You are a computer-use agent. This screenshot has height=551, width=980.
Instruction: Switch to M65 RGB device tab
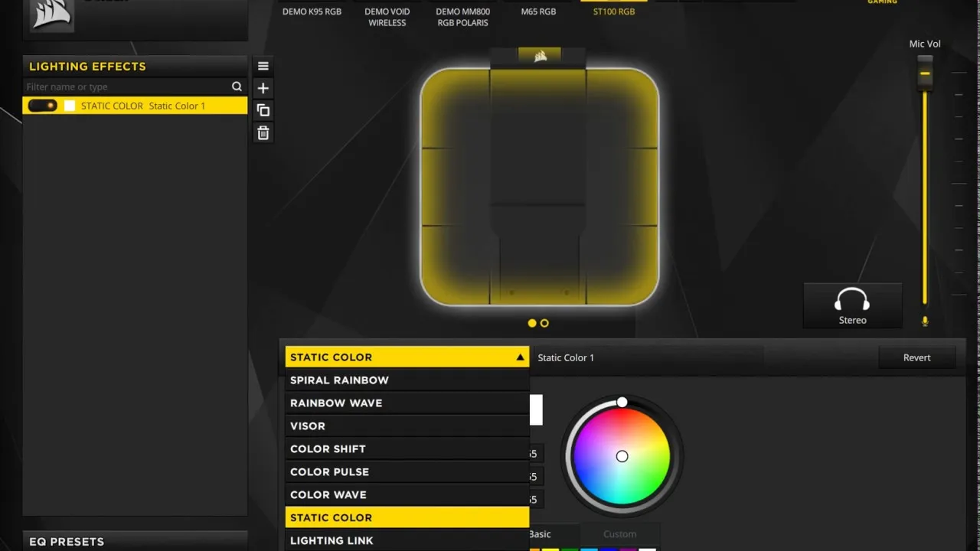coord(539,11)
